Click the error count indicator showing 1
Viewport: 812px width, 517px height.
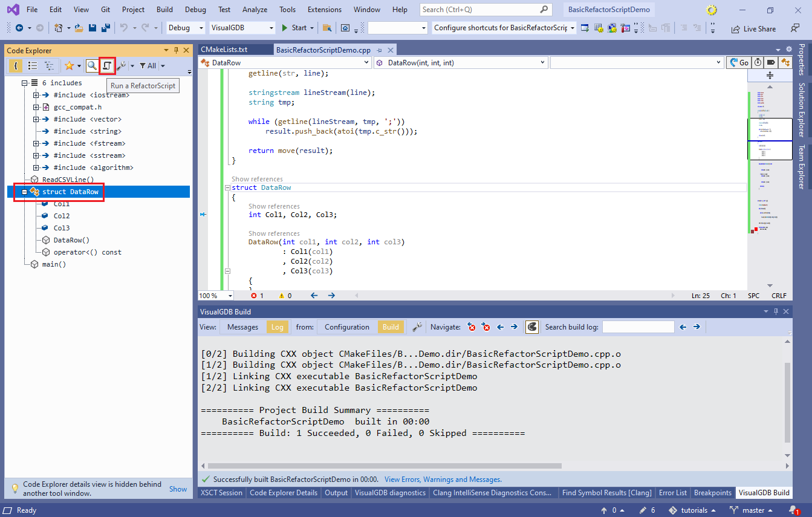point(257,296)
